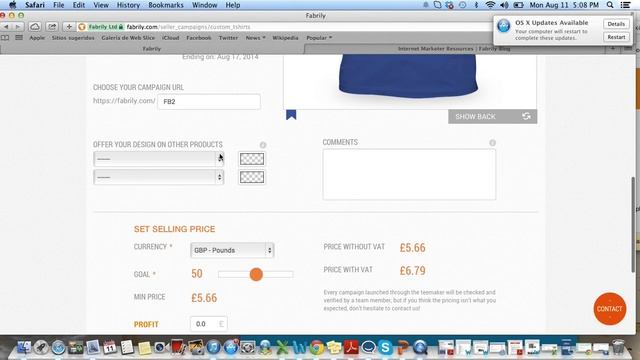The height and width of the screenshot is (360, 640).
Task: Click the blue bookmark ribbon under the shirt preview
Action: click(x=291, y=115)
